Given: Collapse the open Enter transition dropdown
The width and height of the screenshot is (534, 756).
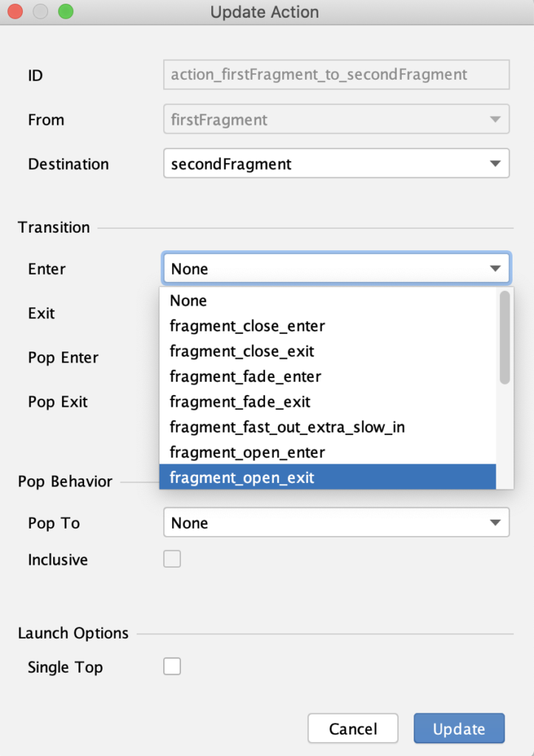Looking at the screenshot, I should 495,268.
